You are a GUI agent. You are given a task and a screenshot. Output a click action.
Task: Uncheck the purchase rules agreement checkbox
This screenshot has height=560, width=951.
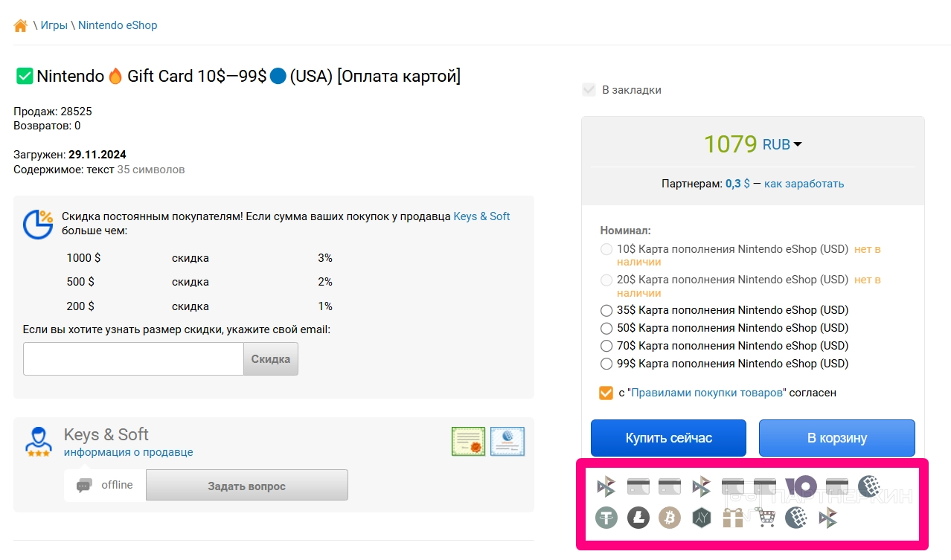click(606, 393)
